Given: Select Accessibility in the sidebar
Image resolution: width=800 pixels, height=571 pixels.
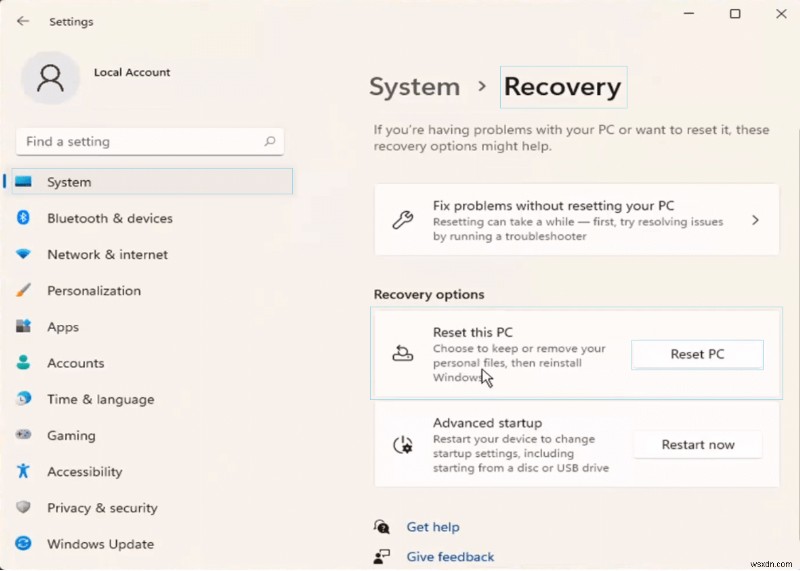Looking at the screenshot, I should coord(152,471).
